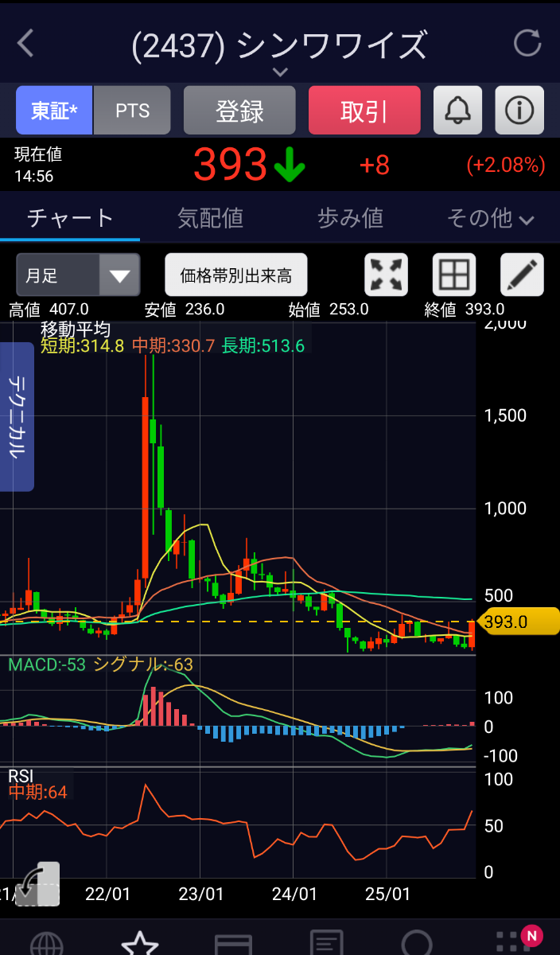Expand the chart to fullscreen
Viewport: 560px width, 955px height.
tap(386, 275)
